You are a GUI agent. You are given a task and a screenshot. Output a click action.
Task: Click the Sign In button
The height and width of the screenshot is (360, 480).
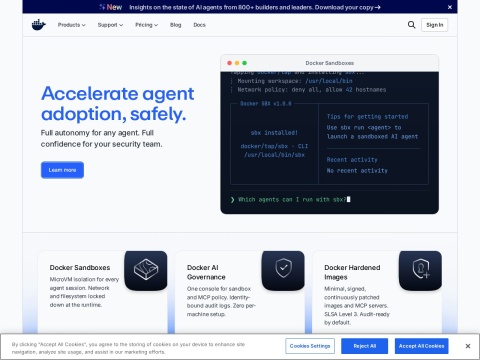[x=435, y=25]
